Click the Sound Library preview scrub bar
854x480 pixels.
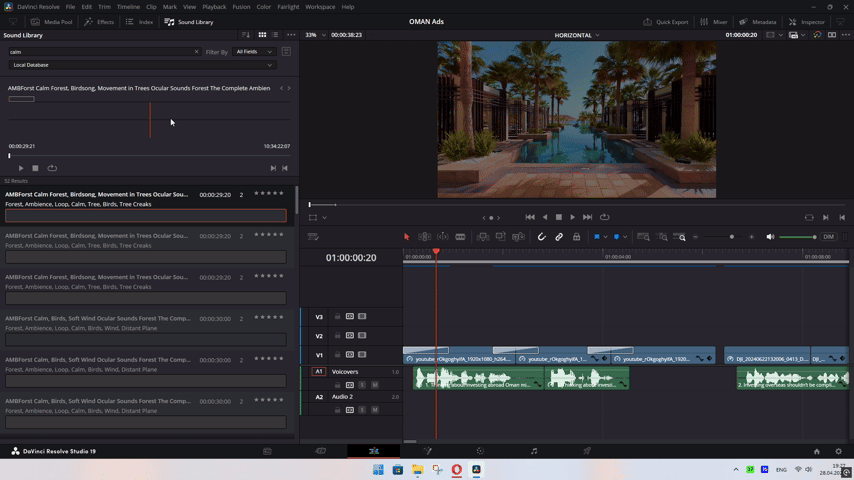pos(149,156)
